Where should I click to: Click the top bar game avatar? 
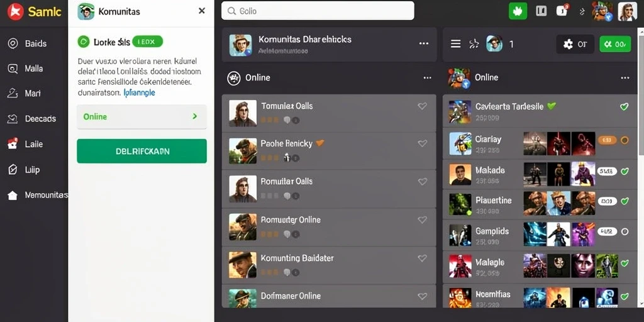602,11
